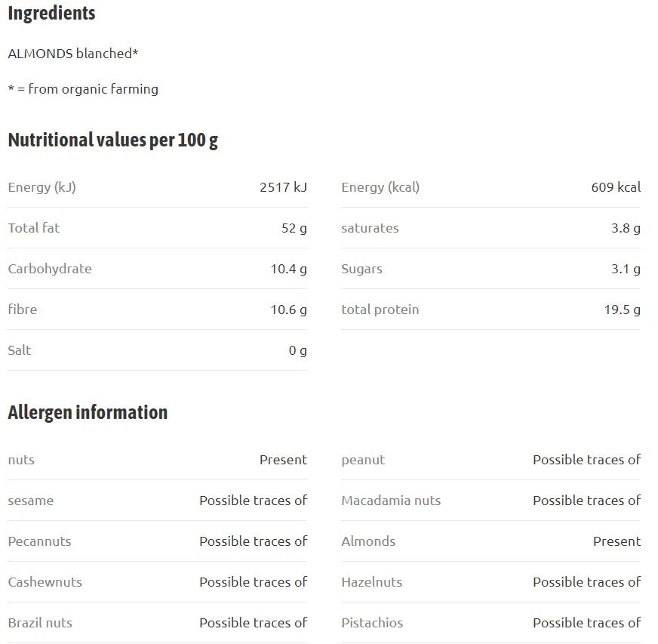Select the Macadamia nuts allergen label
This screenshot has height=644, width=658.
click(x=391, y=501)
